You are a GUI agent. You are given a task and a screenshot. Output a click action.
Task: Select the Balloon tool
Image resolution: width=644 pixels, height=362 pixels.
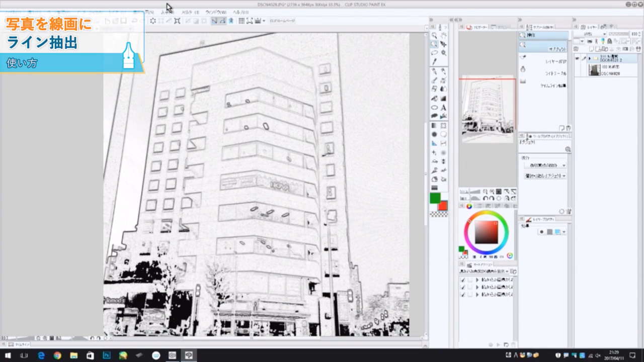pos(434,116)
